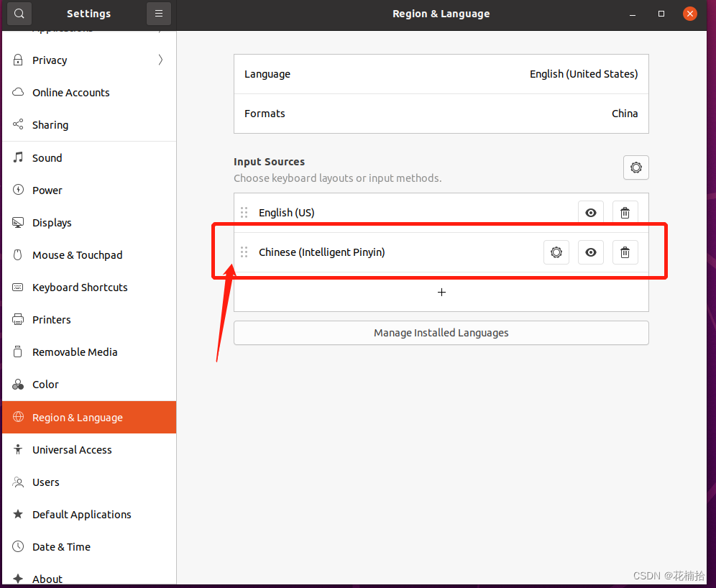Select Region & Language in sidebar
Viewport: 716px width, 588px height.
point(89,417)
